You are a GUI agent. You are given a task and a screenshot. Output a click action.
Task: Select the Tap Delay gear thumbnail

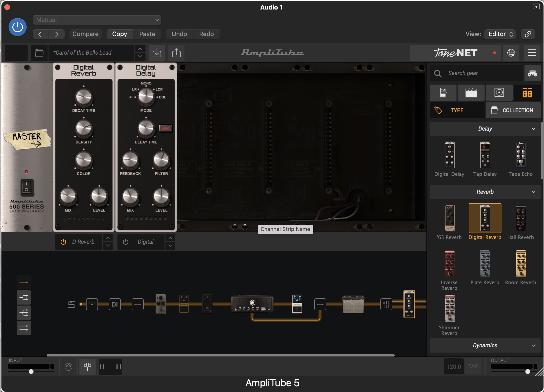[485, 155]
